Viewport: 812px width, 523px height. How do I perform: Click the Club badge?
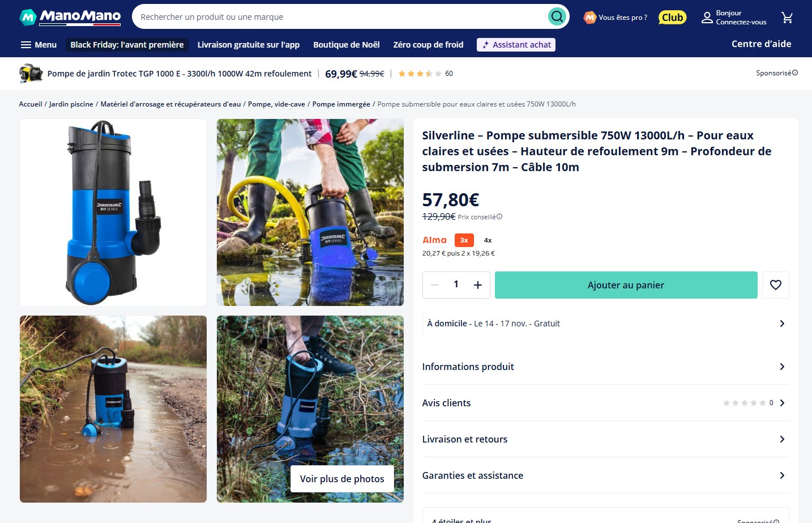click(x=672, y=18)
